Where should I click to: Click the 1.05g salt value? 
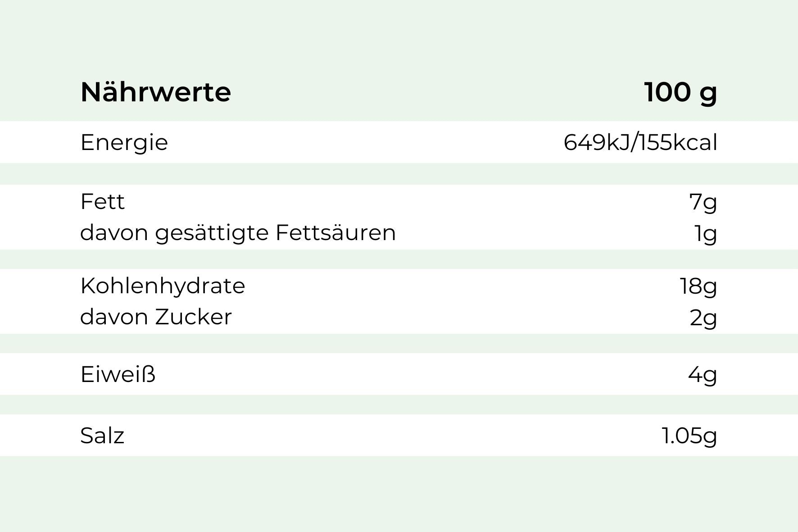click(x=689, y=436)
